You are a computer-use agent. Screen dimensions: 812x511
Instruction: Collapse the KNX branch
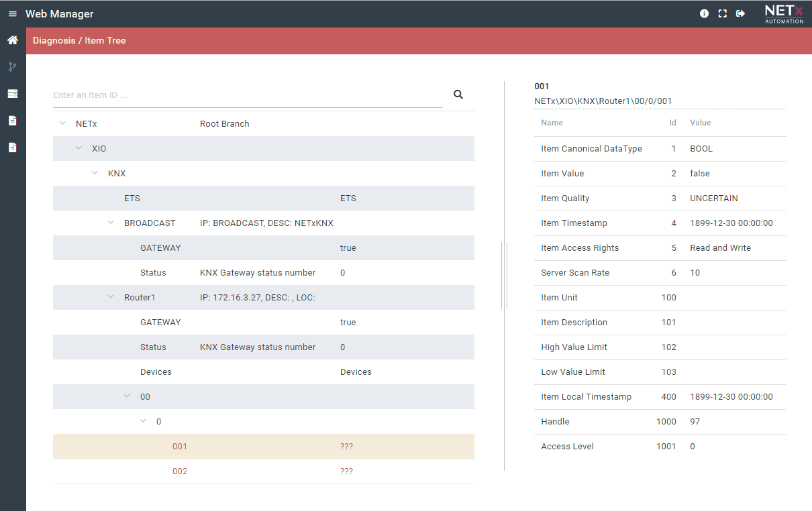pos(95,173)
